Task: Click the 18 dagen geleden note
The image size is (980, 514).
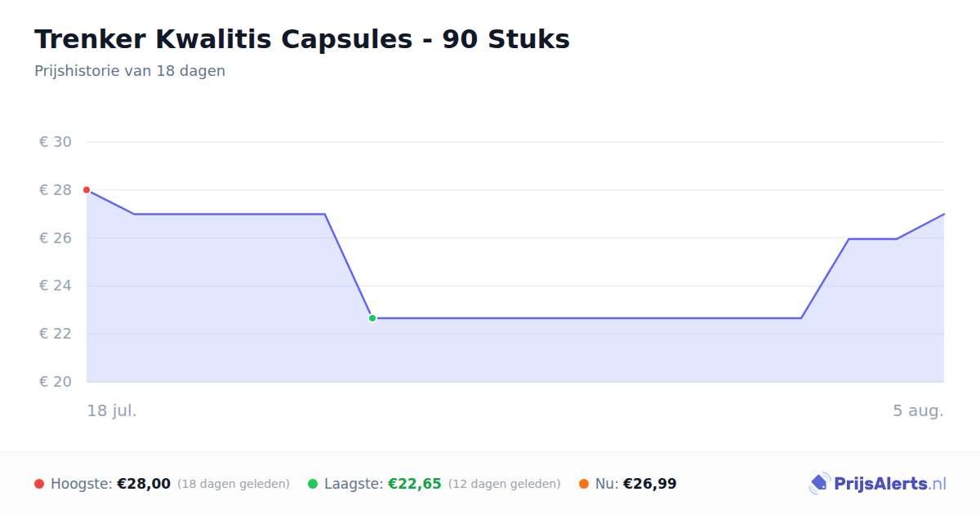Action: [234, 484]
